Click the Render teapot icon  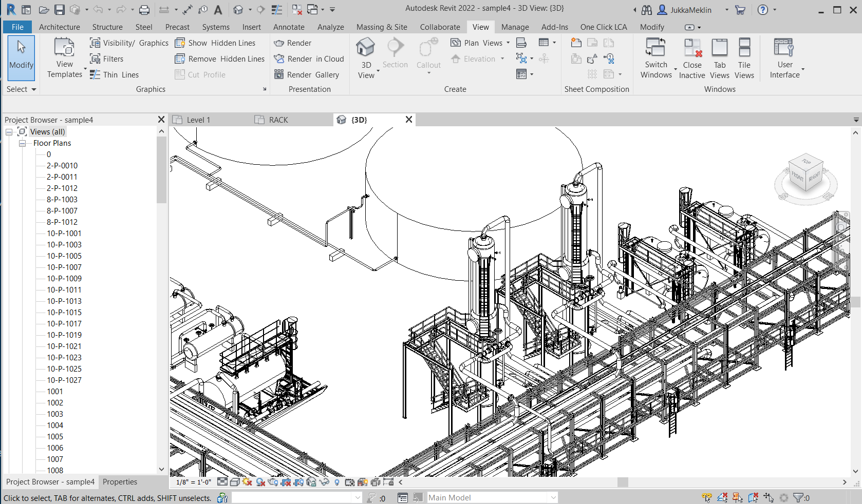tap(279, 43)
